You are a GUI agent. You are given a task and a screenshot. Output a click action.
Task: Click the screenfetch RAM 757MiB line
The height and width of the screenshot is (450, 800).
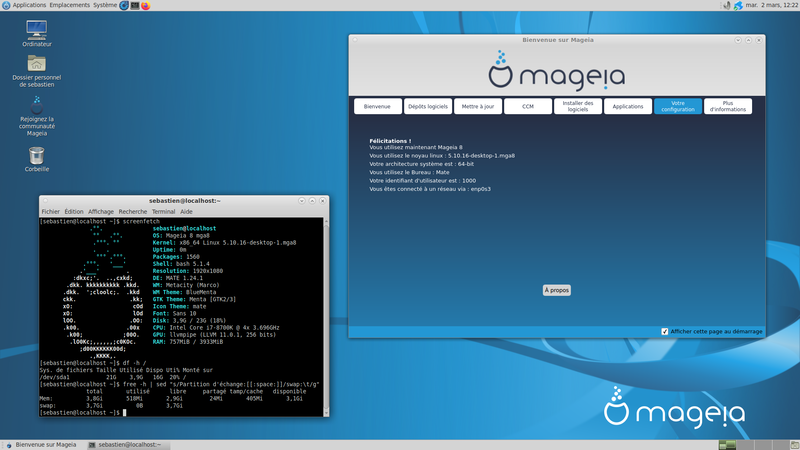(188, 342)
